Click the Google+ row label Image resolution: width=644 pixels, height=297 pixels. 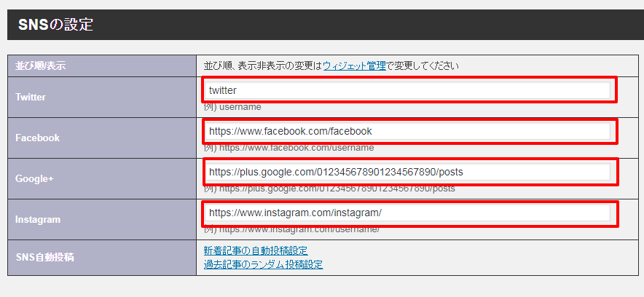(x=34, y=179)
